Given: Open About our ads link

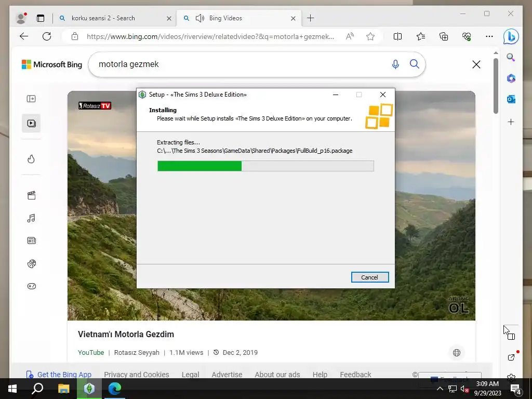Looking at the screenshot, I should (277, 375).
